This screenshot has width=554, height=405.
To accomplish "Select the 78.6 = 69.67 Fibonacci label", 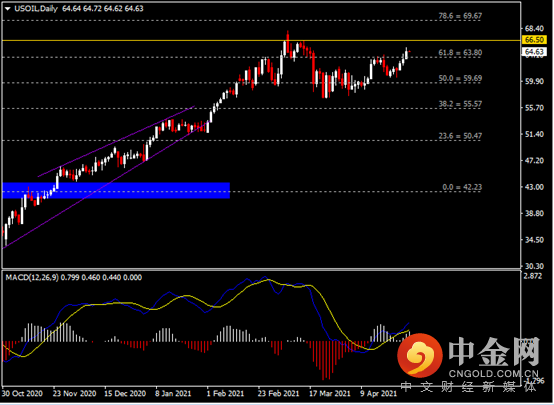I will click(460, 16).
